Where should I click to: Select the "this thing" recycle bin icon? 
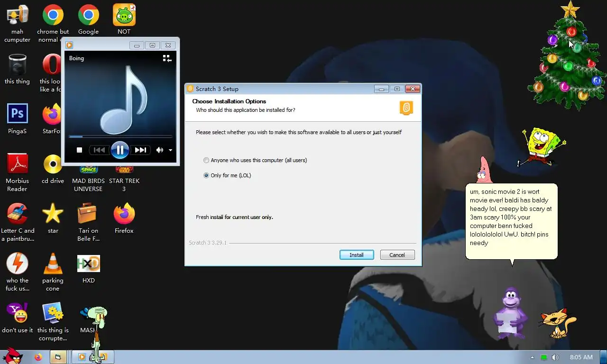tap(18, 69)
